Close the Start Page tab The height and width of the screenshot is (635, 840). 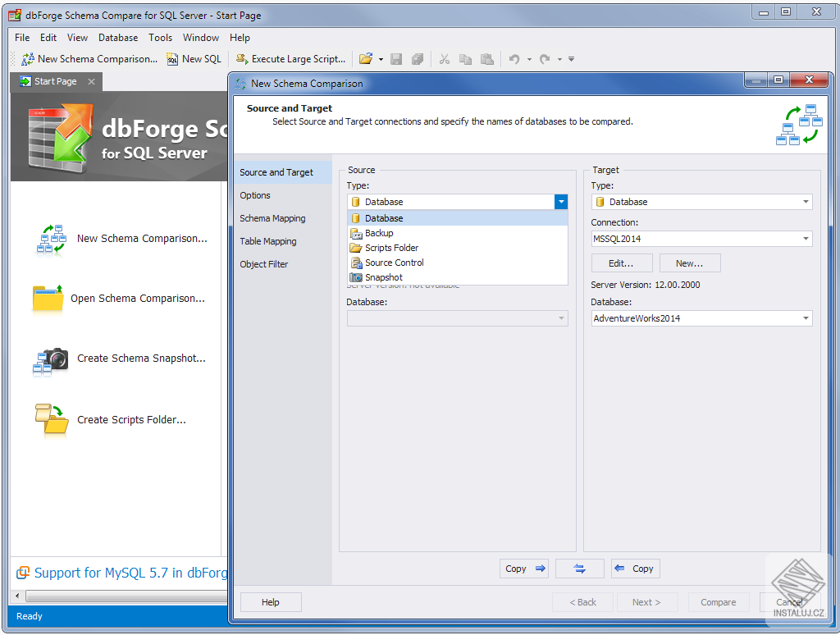92,81
